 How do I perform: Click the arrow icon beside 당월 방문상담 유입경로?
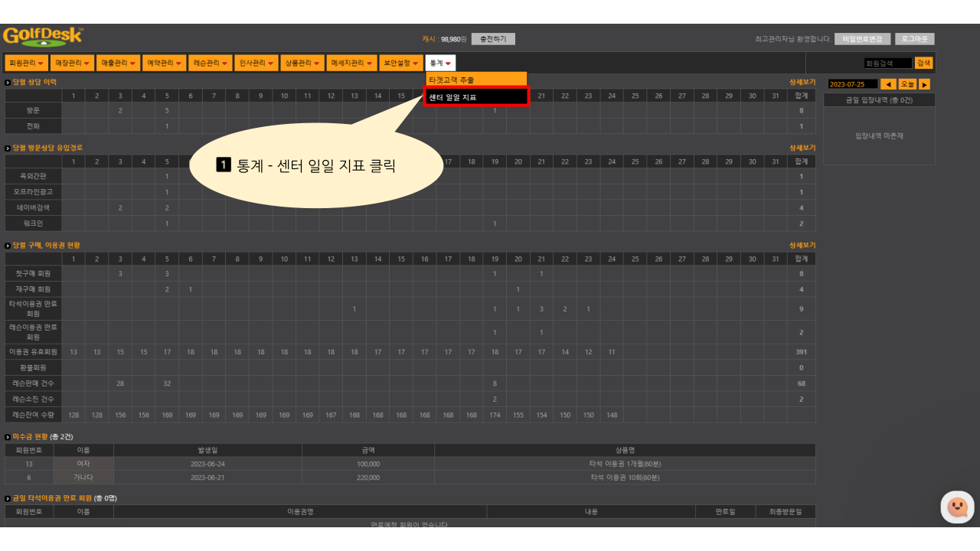point(8,148)
